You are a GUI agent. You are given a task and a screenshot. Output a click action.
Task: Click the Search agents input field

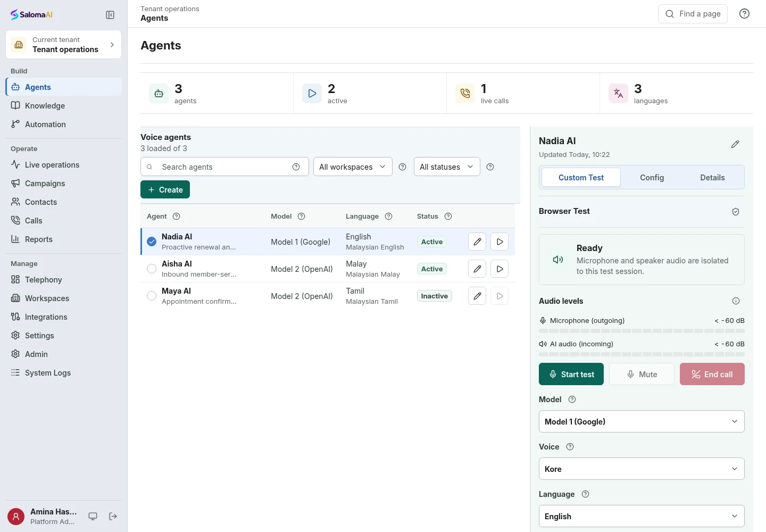point(224,167)
